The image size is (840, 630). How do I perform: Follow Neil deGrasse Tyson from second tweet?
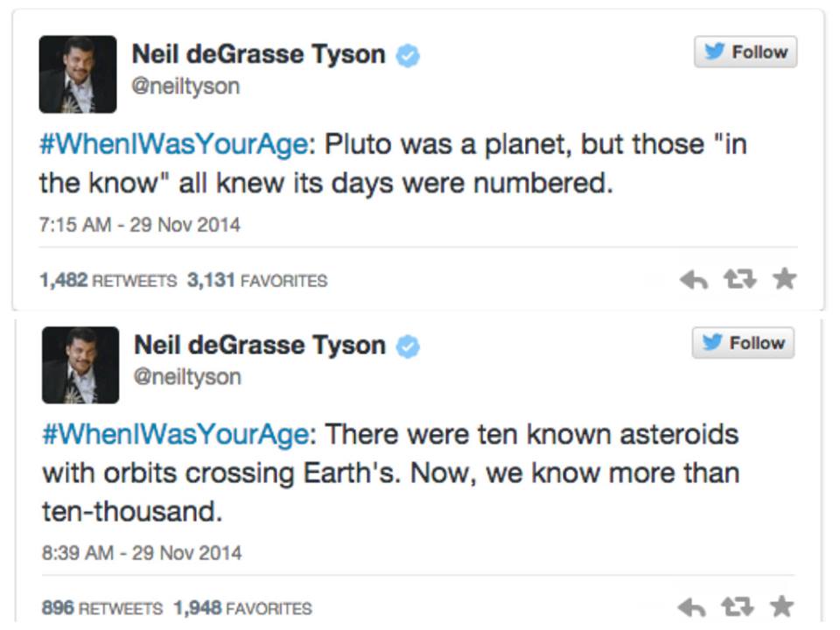tap(743, 343)
